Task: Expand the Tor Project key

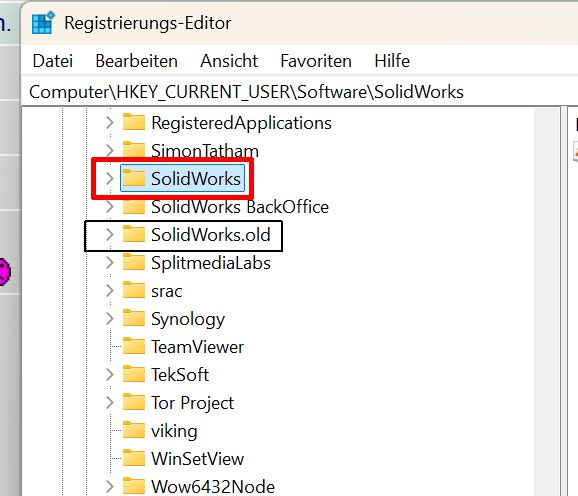Action: coord(109,403)
